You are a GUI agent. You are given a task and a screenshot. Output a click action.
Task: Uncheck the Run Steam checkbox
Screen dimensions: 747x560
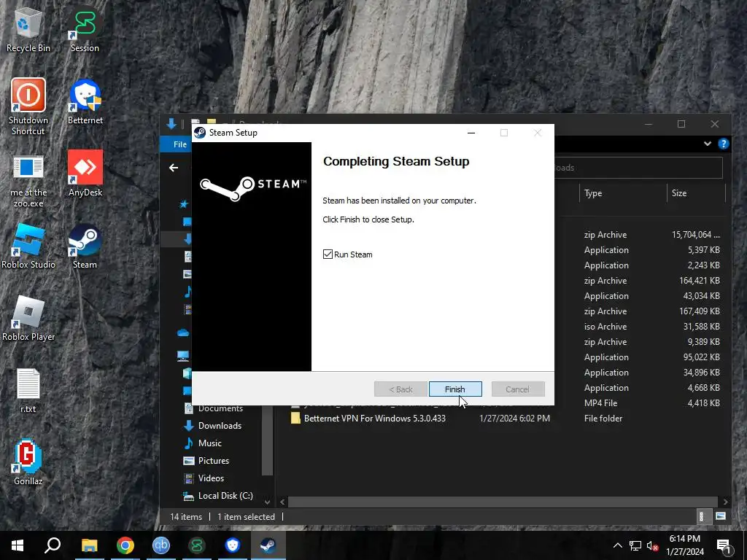pos(328,254)
